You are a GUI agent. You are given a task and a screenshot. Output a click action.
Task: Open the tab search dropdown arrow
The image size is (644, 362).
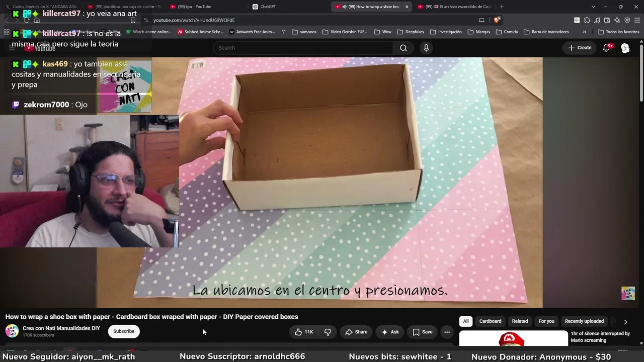(593, 7)
